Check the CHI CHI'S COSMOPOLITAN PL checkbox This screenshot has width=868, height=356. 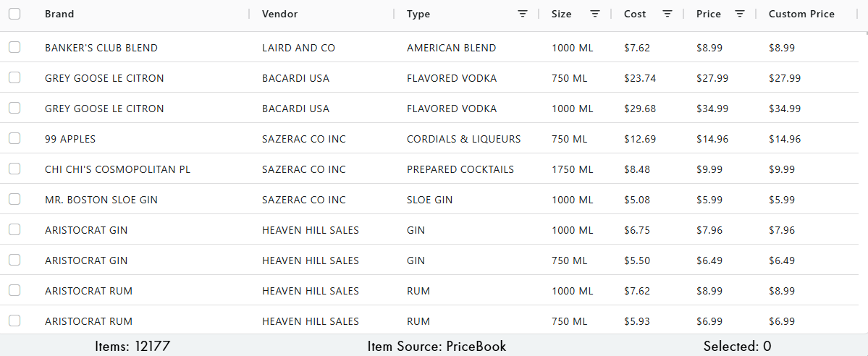coord(14,169)
